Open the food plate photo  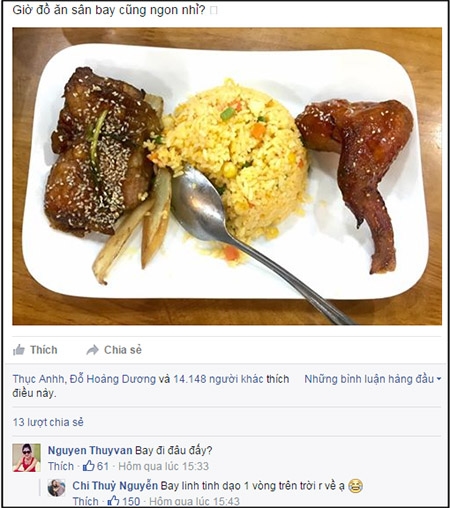point(227,176)
